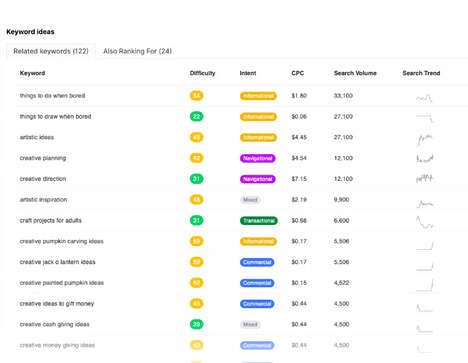Click Informational tag for creative pumpkin carving ideas
This screenshot has width=468, height=363.
(x=258, y=241)
